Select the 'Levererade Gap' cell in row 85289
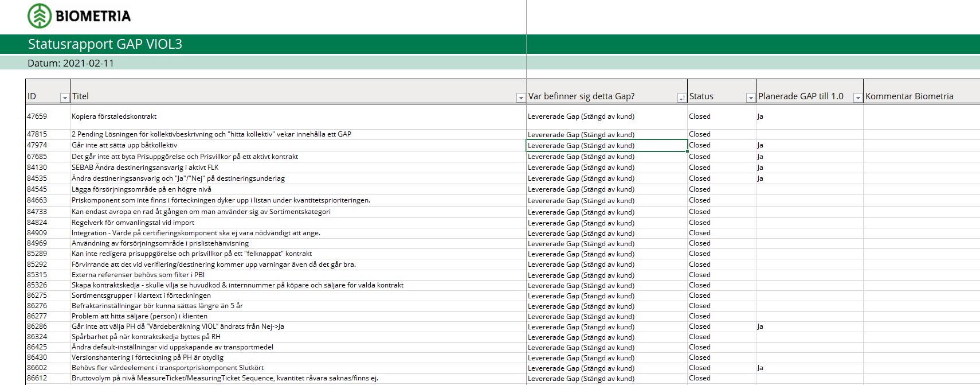This screenshot has height=385, width=980. click(x=606, y=254)
